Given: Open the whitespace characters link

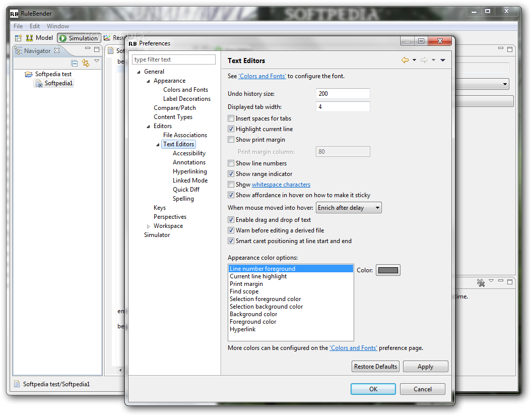Looking at the screenshot, I should coord(281,185).
